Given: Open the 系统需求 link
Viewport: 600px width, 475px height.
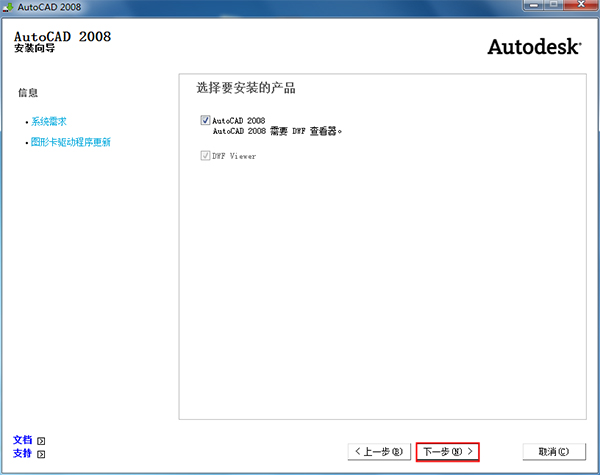Looking at the screenshot, I should coord(48,121).
